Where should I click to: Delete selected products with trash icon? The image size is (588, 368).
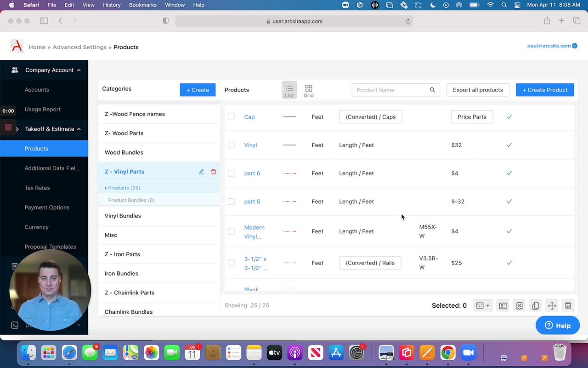coord(568,306)
